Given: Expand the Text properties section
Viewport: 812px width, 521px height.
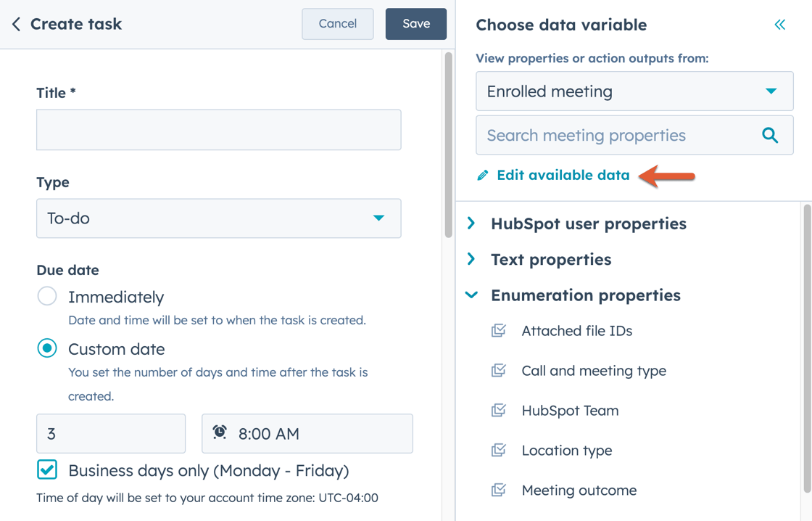Looking at the screenshot, I should pyautogui.click(x=471, y=259).
